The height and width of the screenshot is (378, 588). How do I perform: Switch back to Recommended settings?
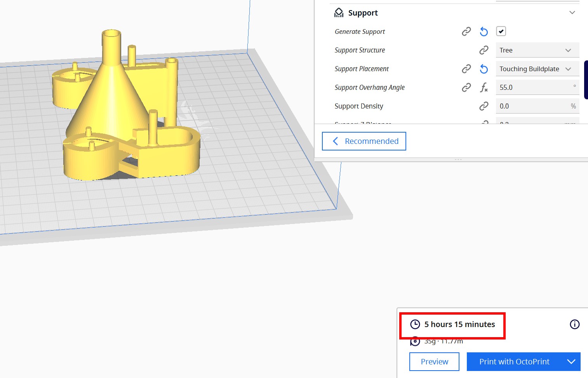click(x=364, y=141)
